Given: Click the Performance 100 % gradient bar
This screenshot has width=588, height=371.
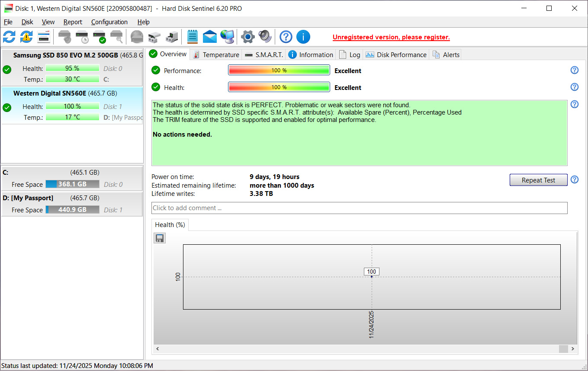Looking at the screenshot, I should (279, 70).
